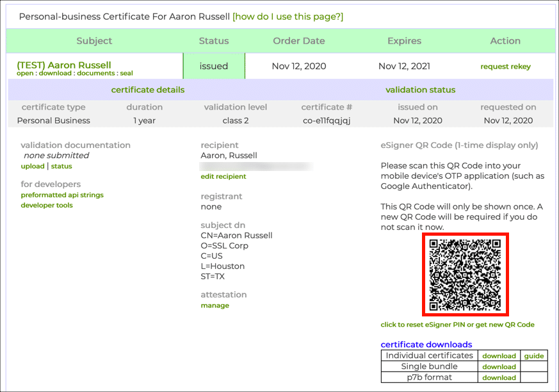The image size is (559, 392).
Task: Open the validation documentation 'status' link
Action: 61,167
